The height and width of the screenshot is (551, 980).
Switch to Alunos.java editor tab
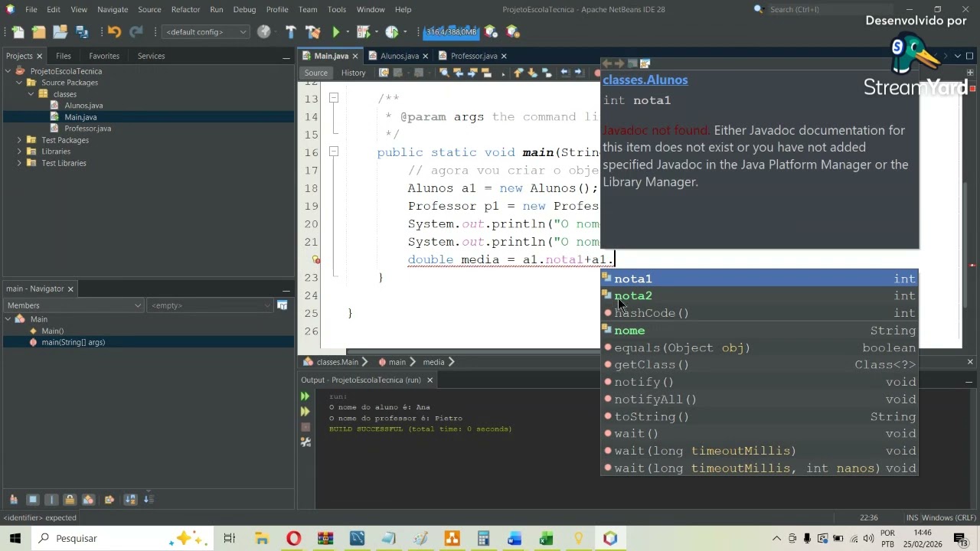click(399, 56)
